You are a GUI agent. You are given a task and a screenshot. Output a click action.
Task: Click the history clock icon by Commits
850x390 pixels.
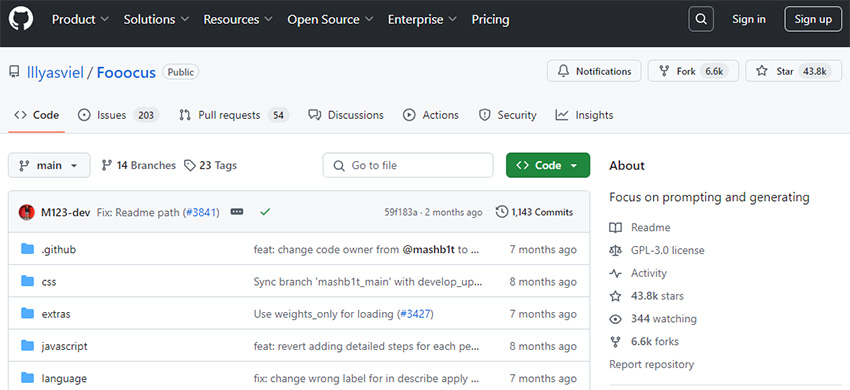tap(502, 212)
